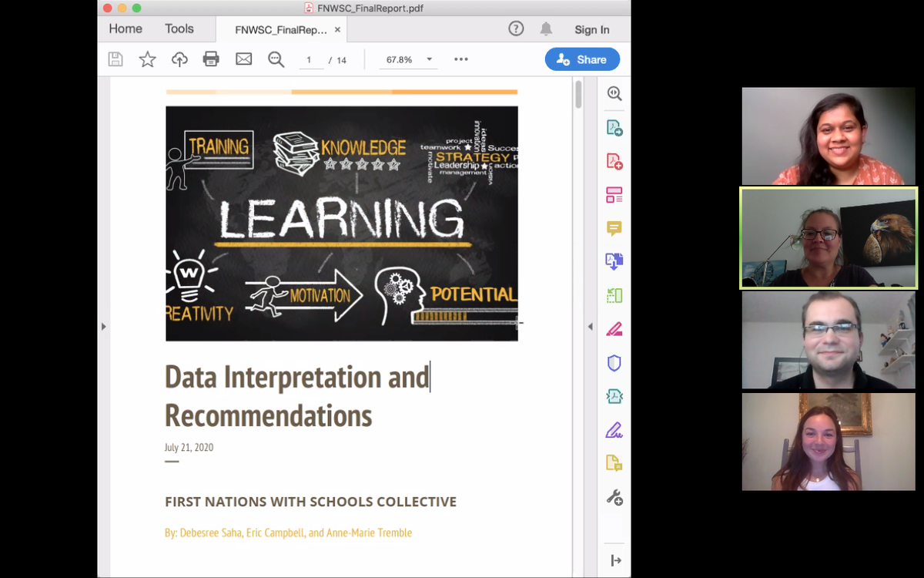Viewport: 924px width, 578px height.
Task: Open the Export PDF tool
Action: (614, 127)
